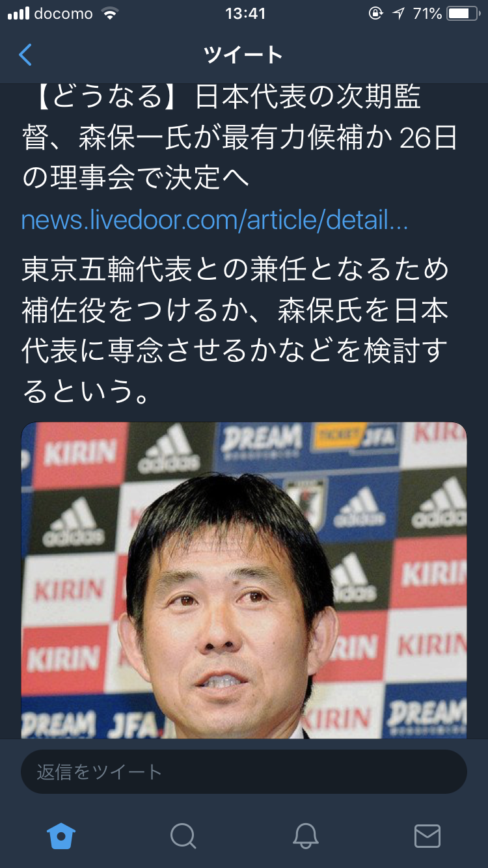Tap the Wi-Fi icon in status bar
This screenshot has height=868, width=488.
pos(110,14)
